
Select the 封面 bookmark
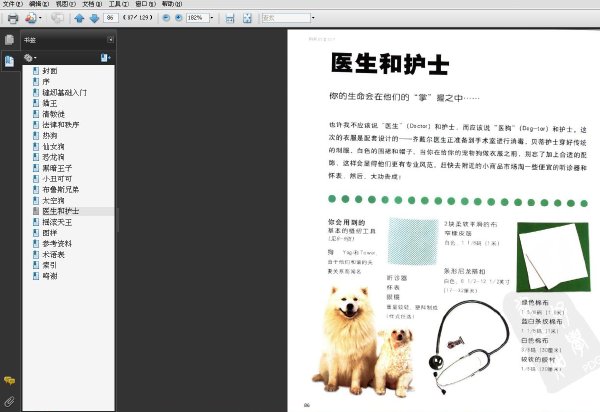coord(50,71)
